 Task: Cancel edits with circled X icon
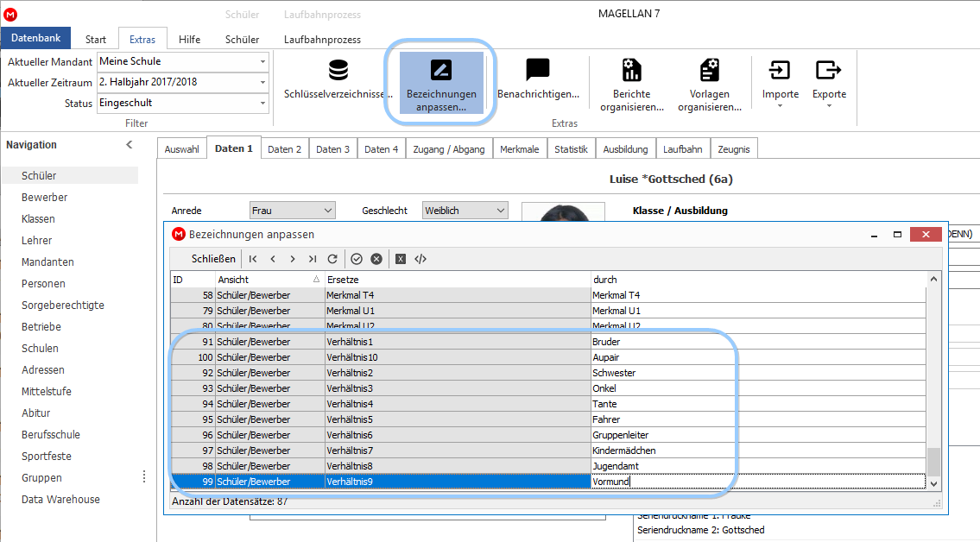pyautogui.click(x=376, y=259)
